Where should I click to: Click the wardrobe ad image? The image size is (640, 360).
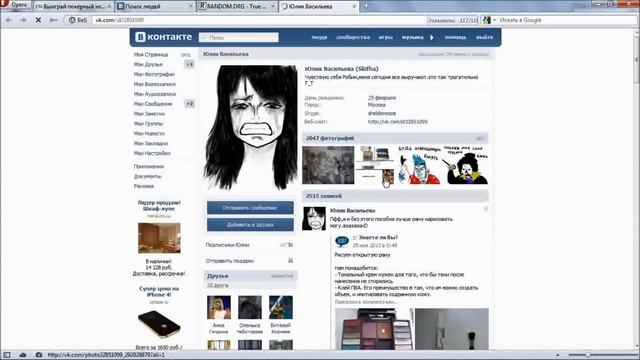[x=159, y=238]
